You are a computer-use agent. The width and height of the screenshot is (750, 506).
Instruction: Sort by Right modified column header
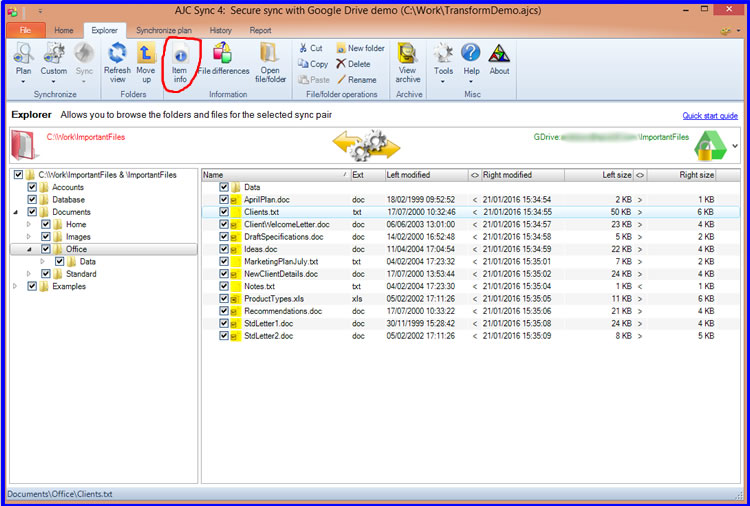523,175
